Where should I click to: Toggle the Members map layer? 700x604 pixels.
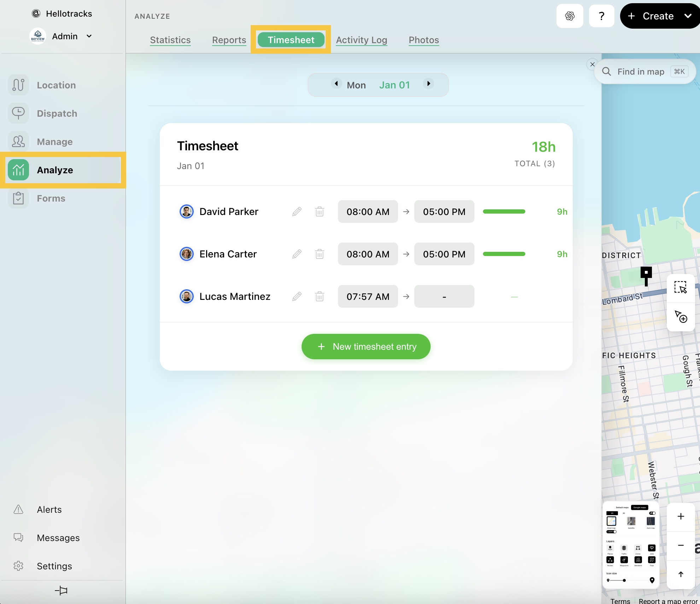(638, 560)
